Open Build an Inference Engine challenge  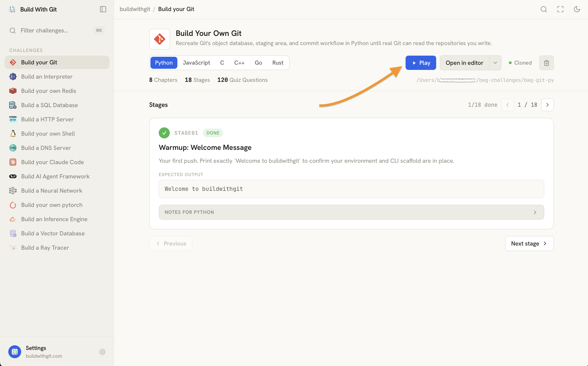(57, 219)
